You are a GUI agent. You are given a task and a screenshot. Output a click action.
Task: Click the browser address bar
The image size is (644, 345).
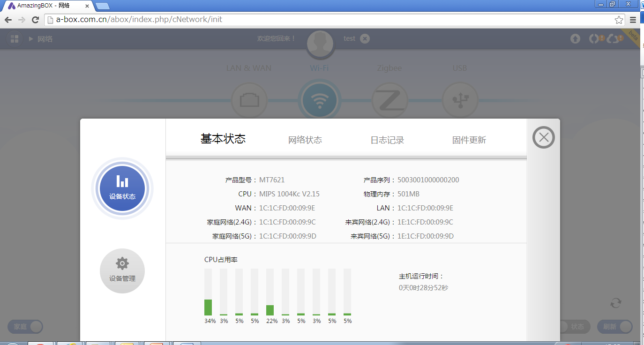click(x=328, y=20)
